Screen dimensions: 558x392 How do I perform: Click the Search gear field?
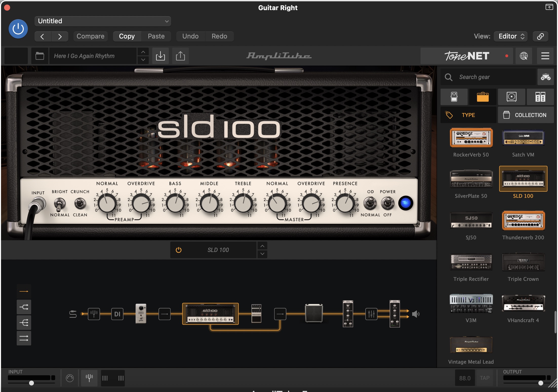[489, 77]
